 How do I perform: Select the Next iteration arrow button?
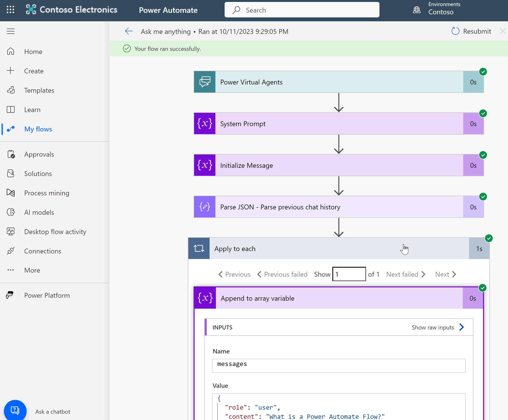tap(455, 274)
